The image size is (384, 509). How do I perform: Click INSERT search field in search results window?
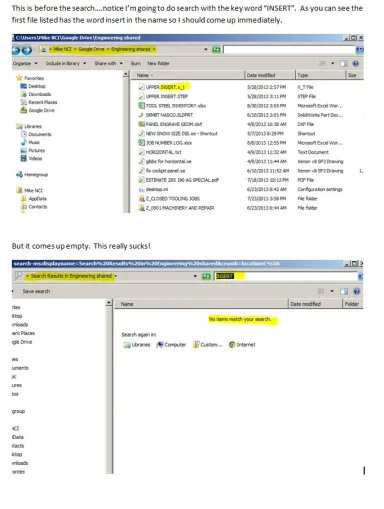coord(287,276)
